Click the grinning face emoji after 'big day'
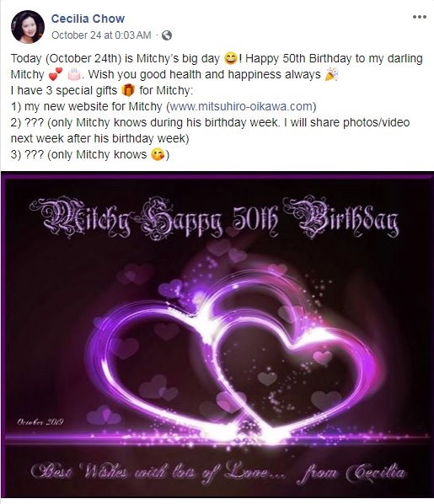Viewport: 434px width, 504px height. 230,58
